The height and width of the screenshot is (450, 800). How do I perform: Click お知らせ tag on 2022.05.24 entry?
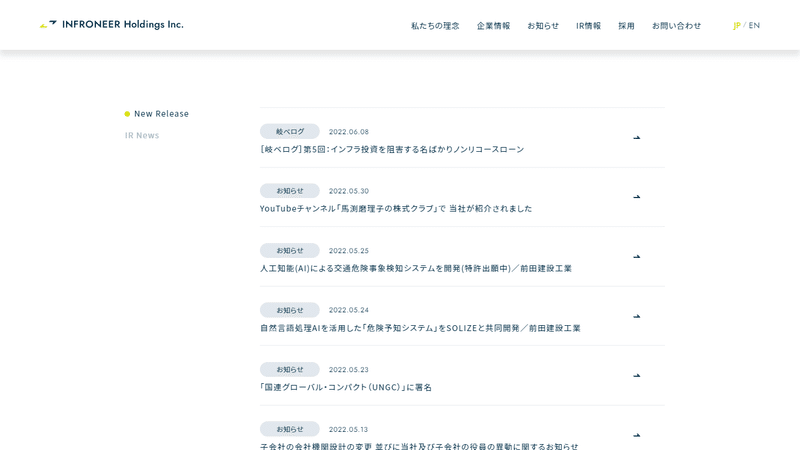(x=290, y=310)
